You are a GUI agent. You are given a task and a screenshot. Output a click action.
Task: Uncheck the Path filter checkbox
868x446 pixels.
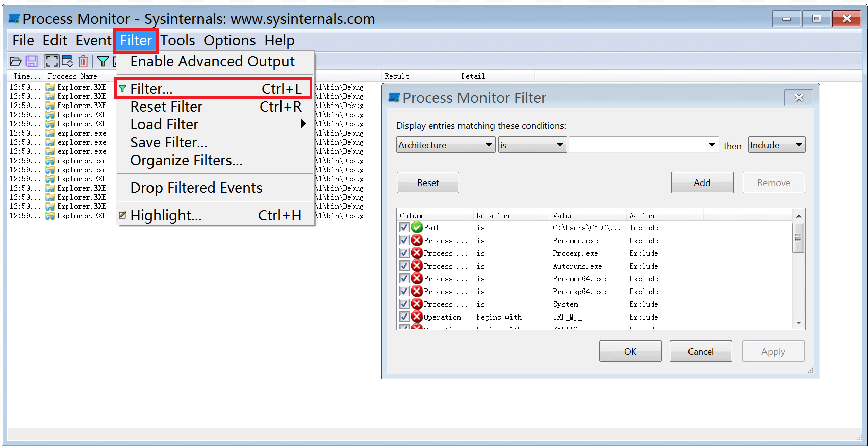(x=404, y=228)
